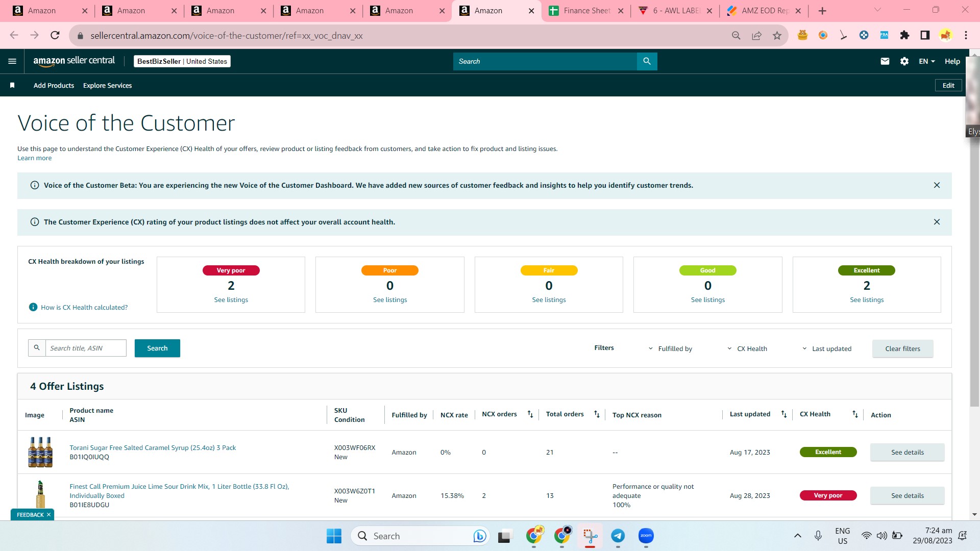Switch to the AMZ EOD Report tab
980x551 pixels.
tap(764, 11)
